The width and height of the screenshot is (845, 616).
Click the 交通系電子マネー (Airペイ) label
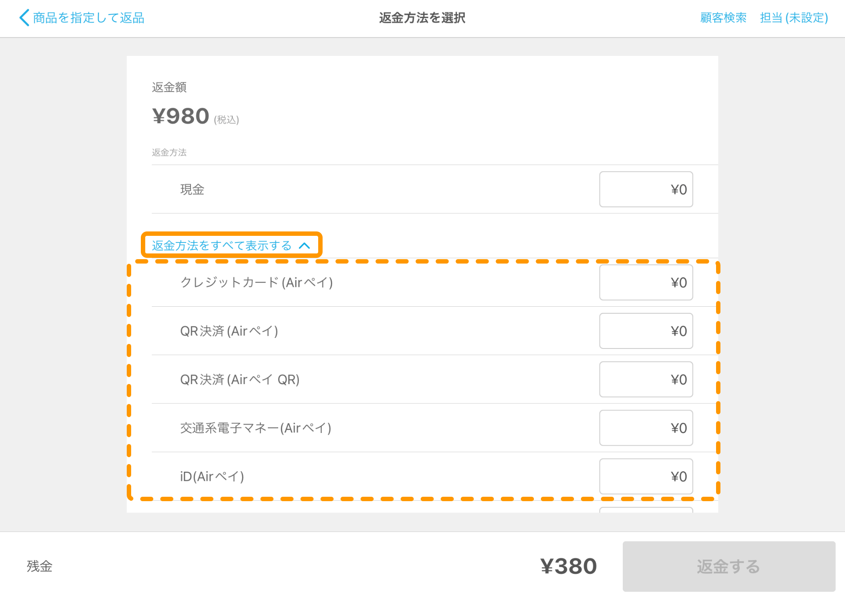(255, 428)
